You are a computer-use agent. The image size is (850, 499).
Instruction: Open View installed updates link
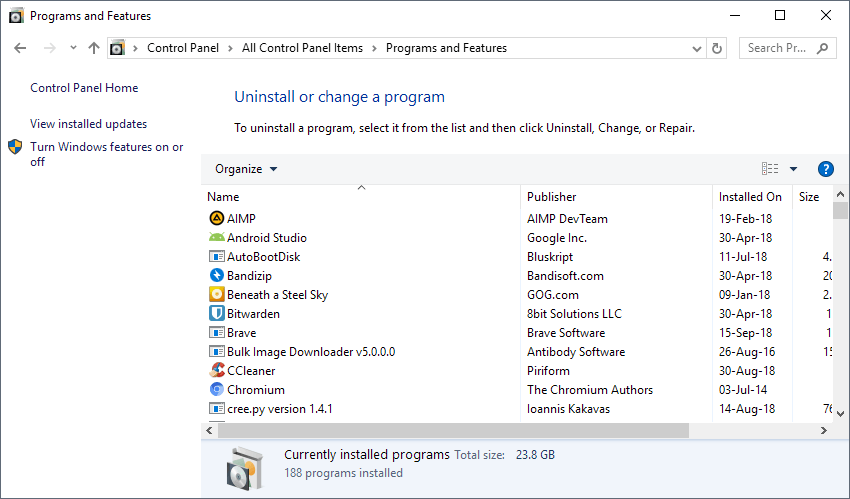point(88,124)
